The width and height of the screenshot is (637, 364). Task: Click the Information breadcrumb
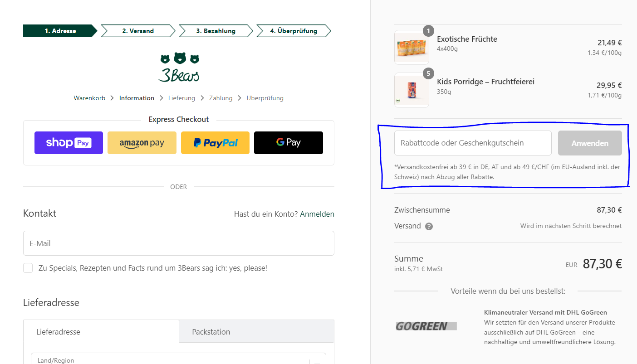pos(137,98)
